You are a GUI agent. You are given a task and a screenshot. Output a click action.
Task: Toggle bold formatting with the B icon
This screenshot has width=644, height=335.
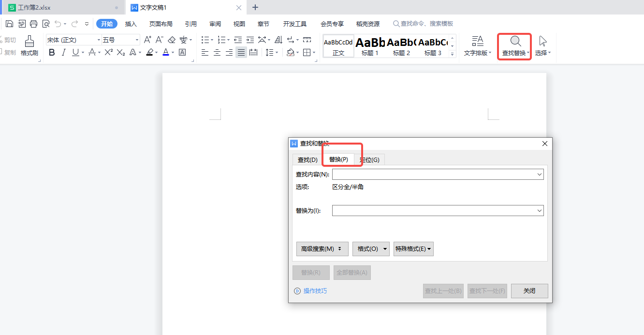click(52, 53)
